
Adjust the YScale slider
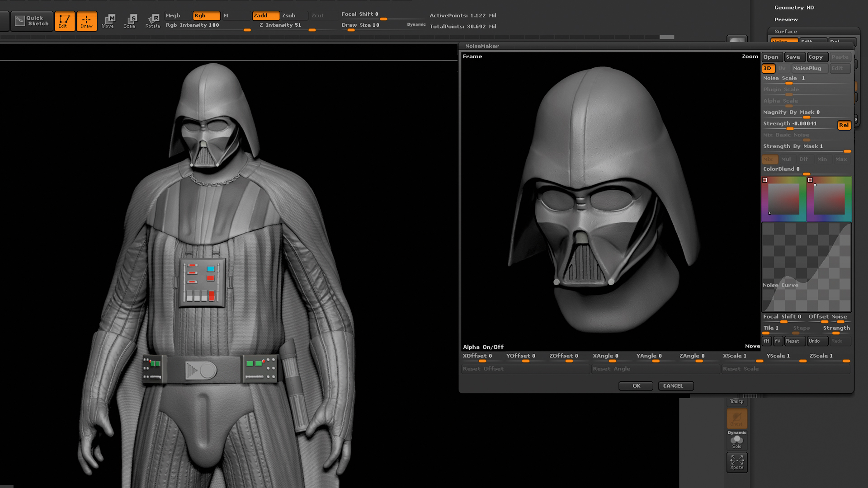(x=785, y=357)
